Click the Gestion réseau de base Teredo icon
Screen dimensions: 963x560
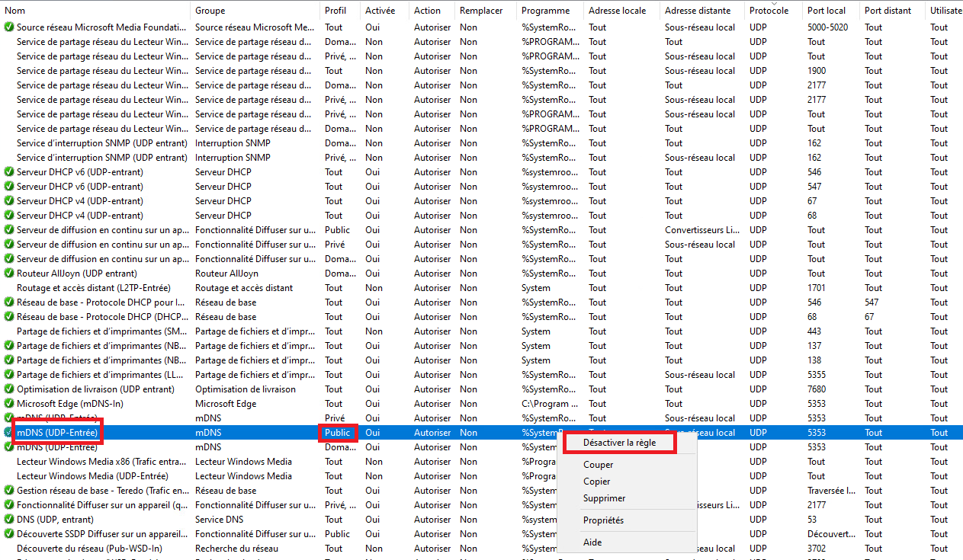point(9,491)
